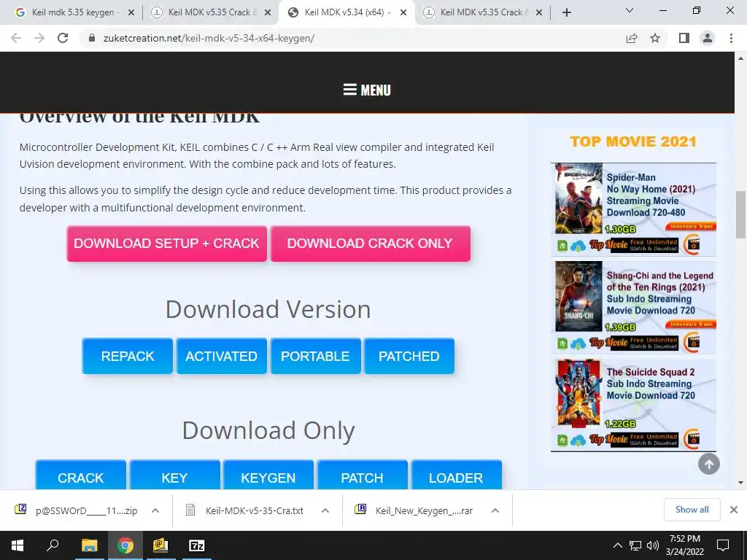Screen dimensions: 747x560
Task: Click the PATCH download button
Action: [x=363, y=475]
